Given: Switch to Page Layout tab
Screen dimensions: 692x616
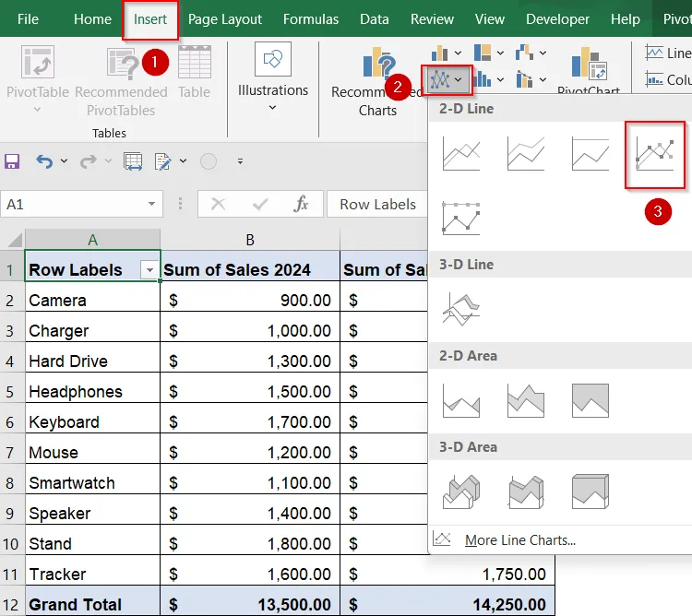Looking at the screenshot, I should 224,19.
